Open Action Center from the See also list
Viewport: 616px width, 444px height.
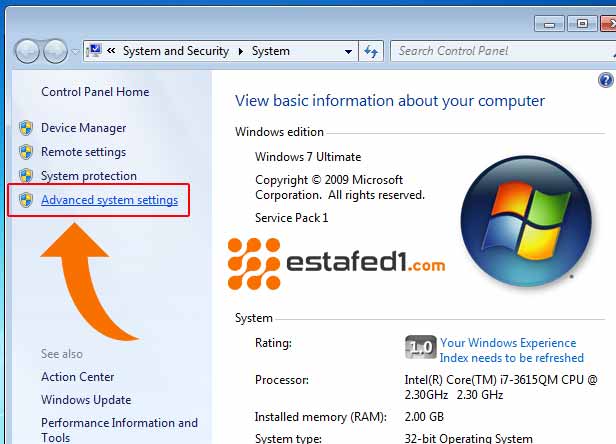click(78, 377)
